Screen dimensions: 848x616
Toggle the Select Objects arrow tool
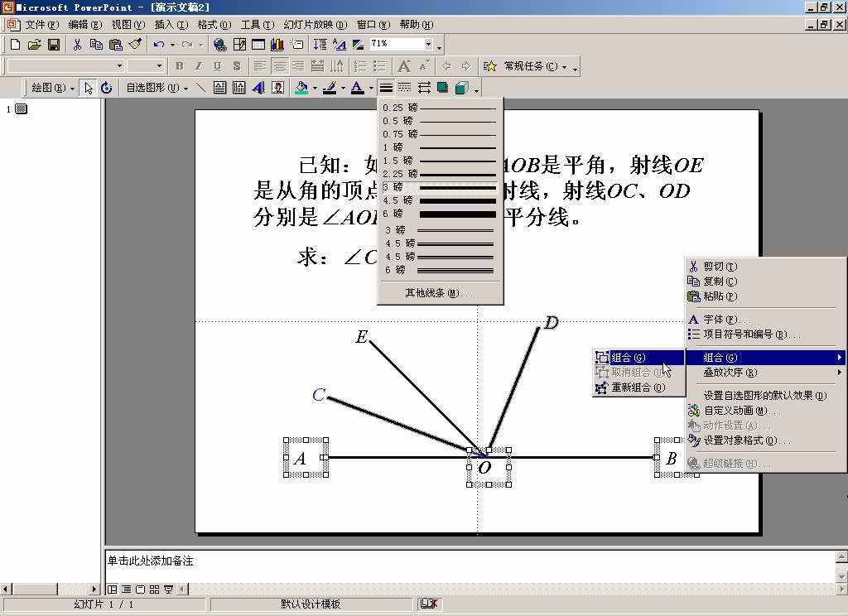[89, 88]
